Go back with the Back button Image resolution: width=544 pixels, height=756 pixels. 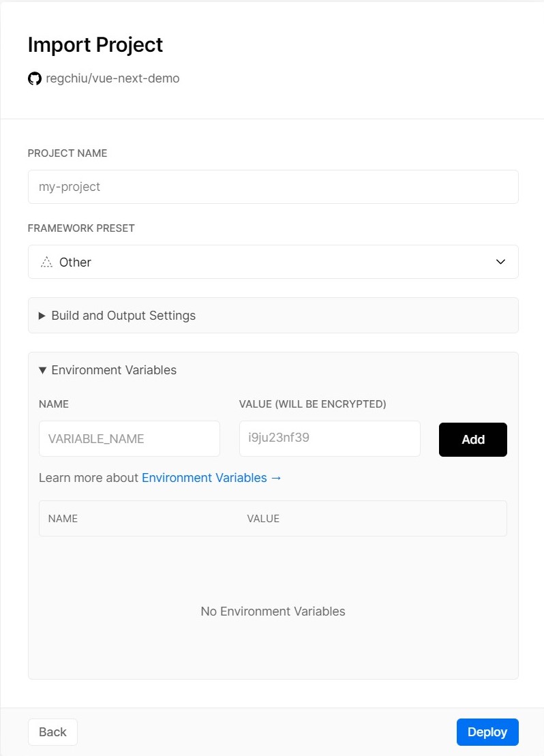coord(52,732)
